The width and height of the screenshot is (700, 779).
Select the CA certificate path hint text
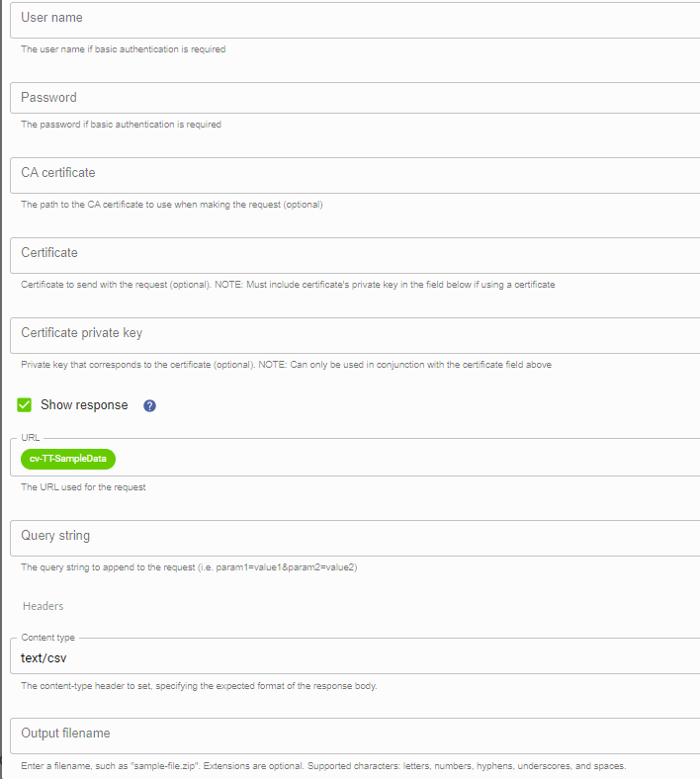[x=172, y=205]
